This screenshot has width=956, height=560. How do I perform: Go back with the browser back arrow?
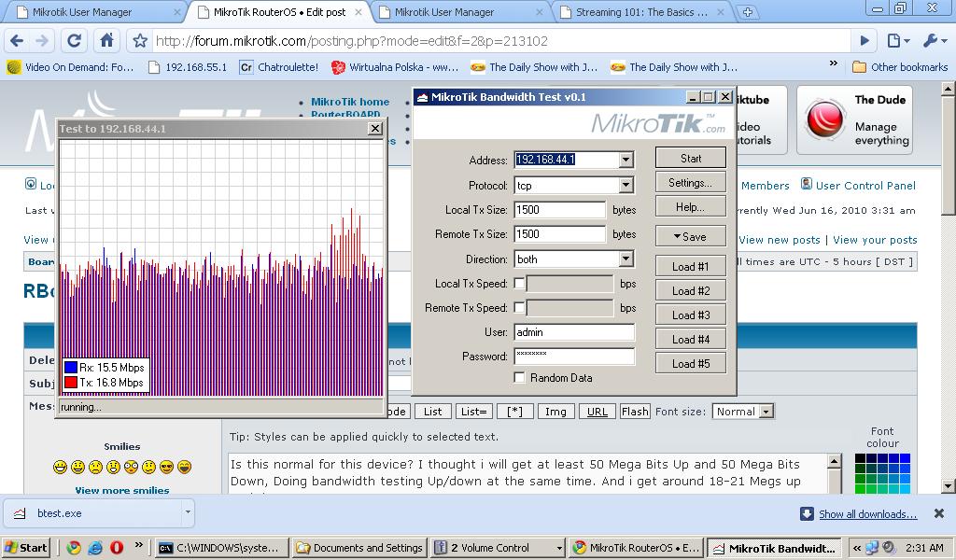(17, 41)
